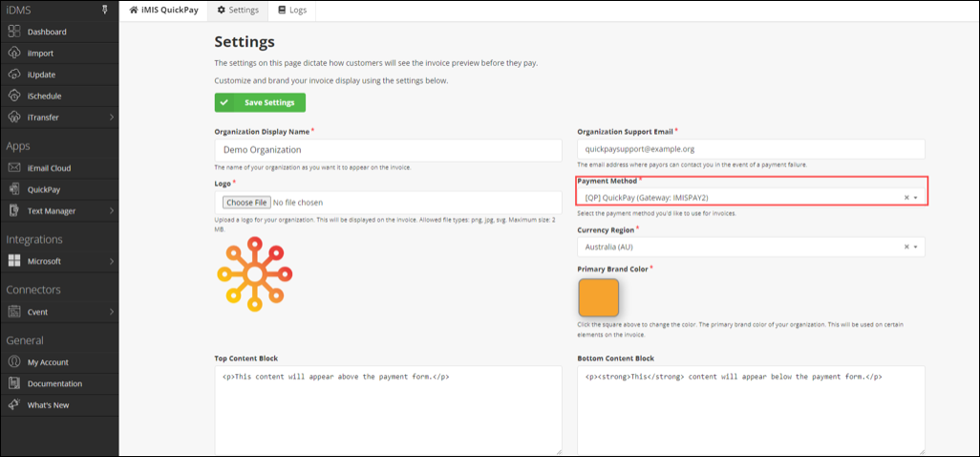Switch to the Logs tab
The height and width of the screenshot is (457, 980).
292,11
